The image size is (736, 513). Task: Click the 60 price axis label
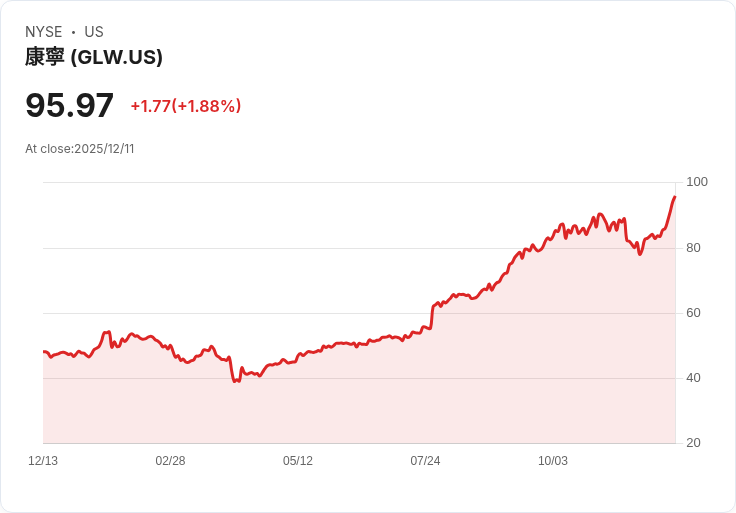coord(693,313)
